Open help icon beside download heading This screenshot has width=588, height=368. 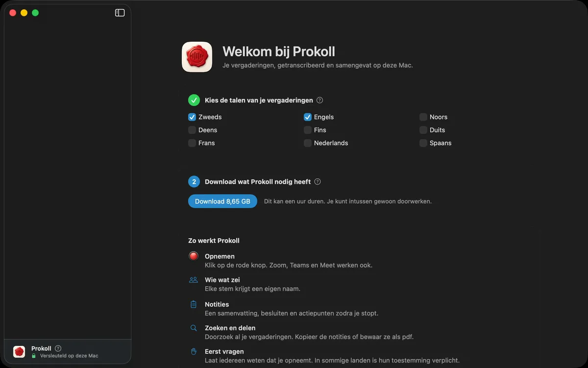click(318, 182)
